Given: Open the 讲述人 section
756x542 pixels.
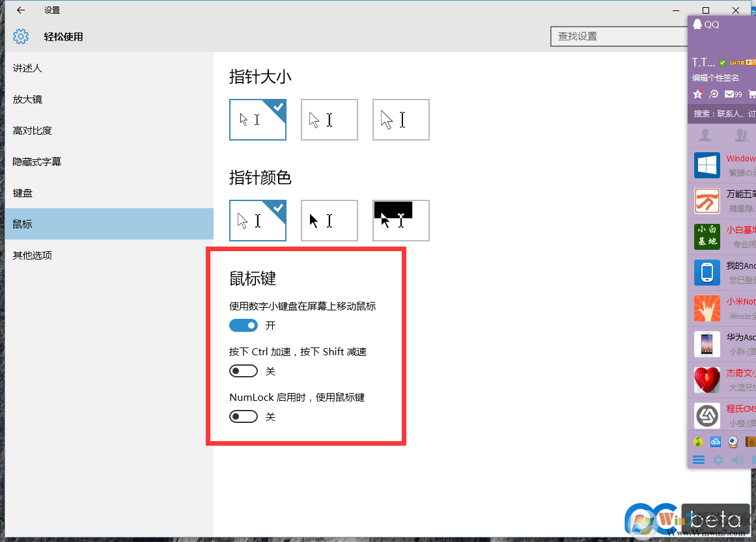Looking at the screenshot, I should 109,68.
